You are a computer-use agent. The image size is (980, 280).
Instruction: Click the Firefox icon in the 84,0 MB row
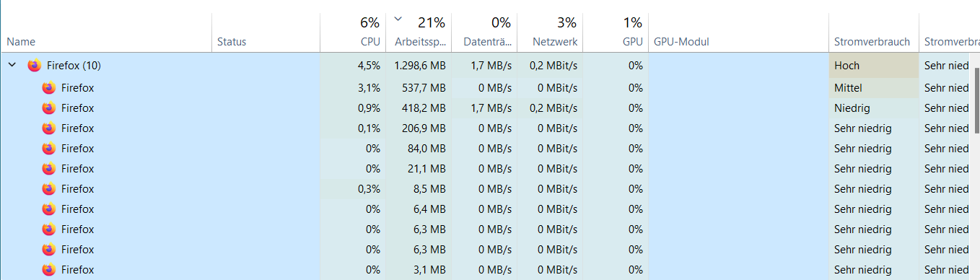48,149
